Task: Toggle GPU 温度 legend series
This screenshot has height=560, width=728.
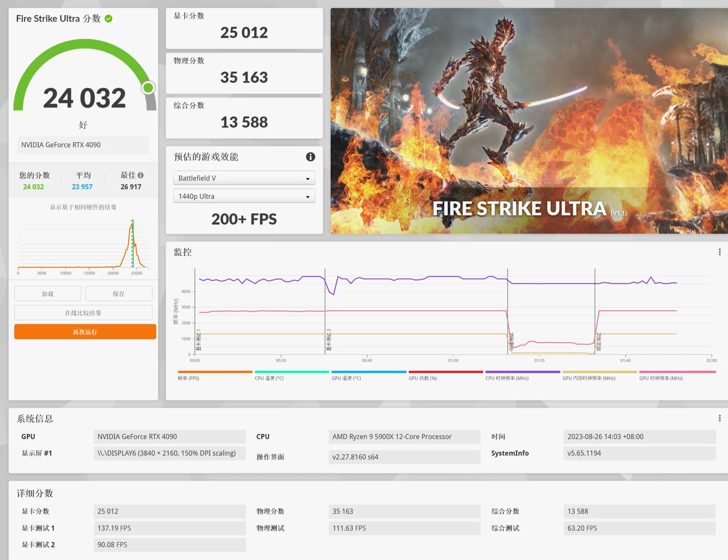Action: [368, 376]
